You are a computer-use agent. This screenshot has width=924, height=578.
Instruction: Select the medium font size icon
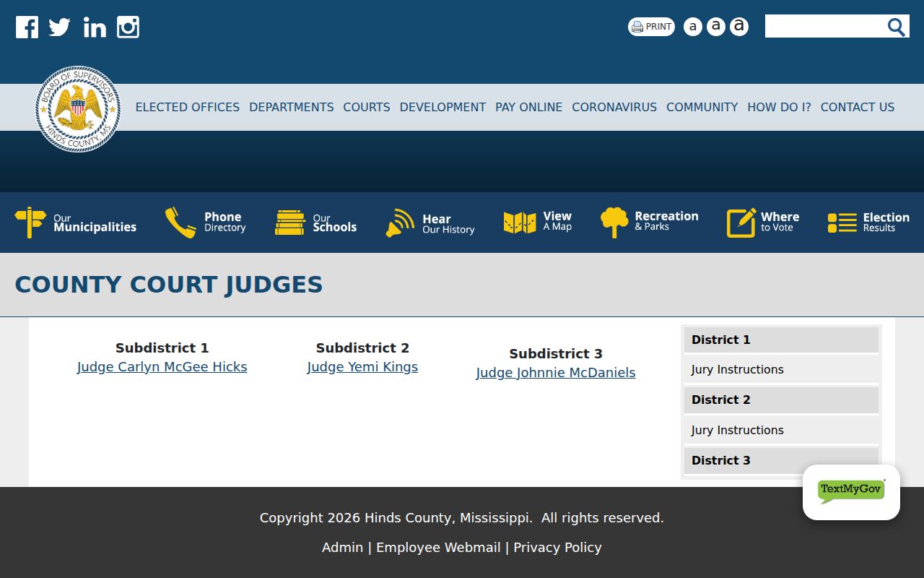tap(715, 27)
